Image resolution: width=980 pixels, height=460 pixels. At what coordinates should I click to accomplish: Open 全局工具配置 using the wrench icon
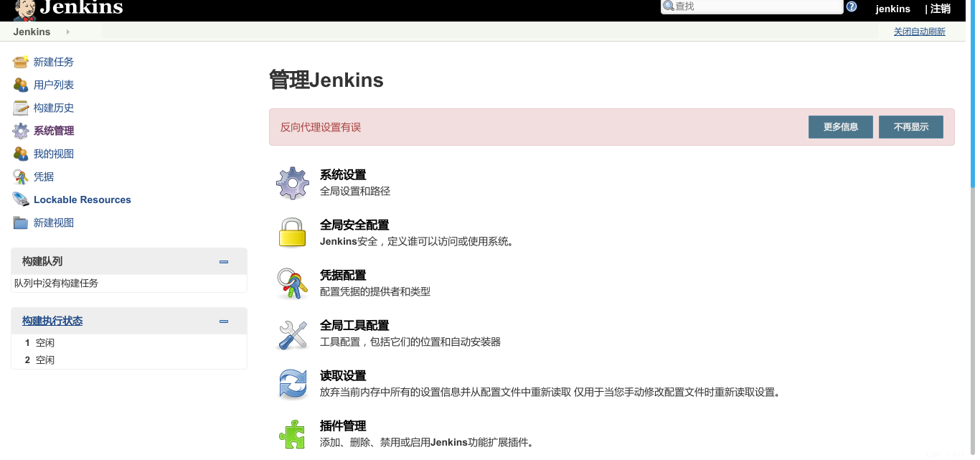[x=292, y=332]
